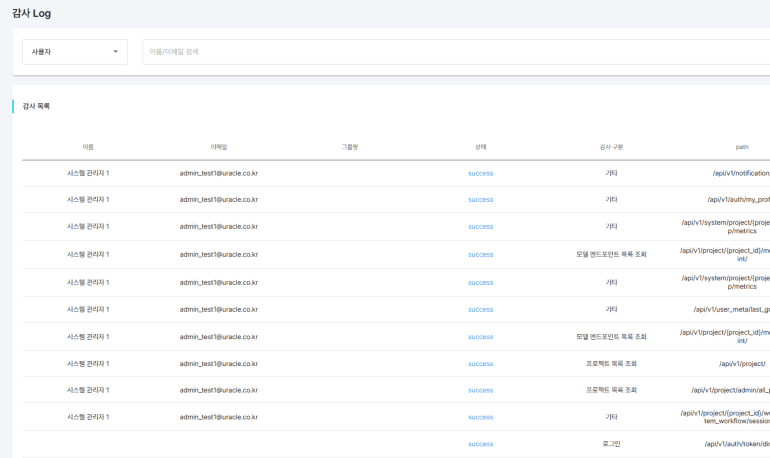Select 시스템 관리자 1 in the project/admin/all row

coord(88,390)
